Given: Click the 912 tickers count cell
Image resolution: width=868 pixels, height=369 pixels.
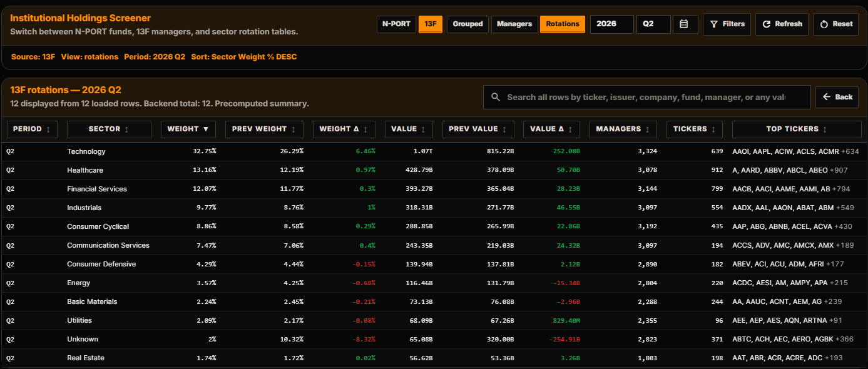Looking at the screenshot, I should (x=717, y=170).
